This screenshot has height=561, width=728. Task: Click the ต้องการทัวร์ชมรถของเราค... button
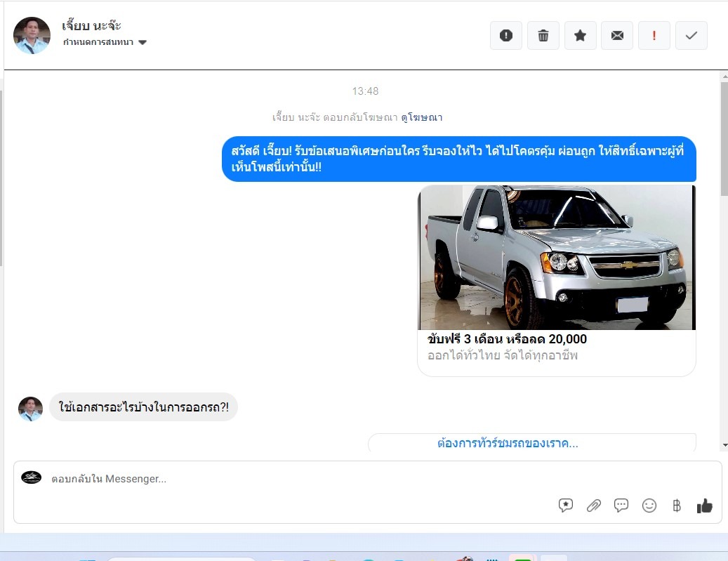pos(508,444)
